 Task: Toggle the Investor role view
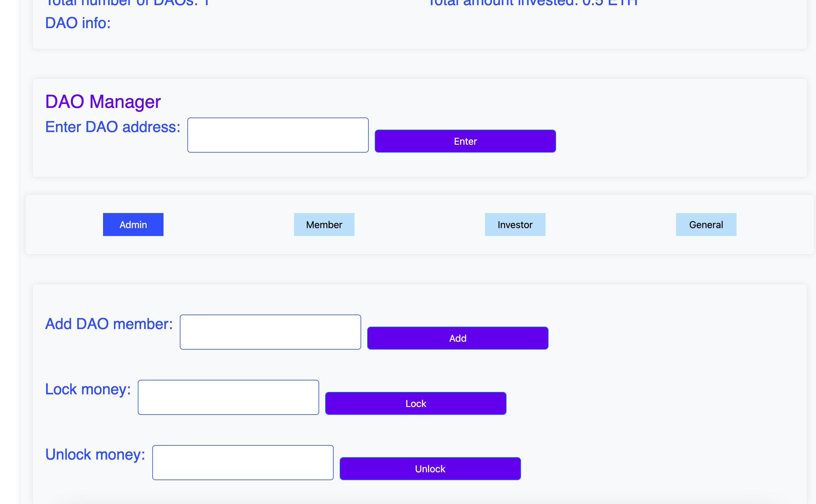click(x=515, y=224)
